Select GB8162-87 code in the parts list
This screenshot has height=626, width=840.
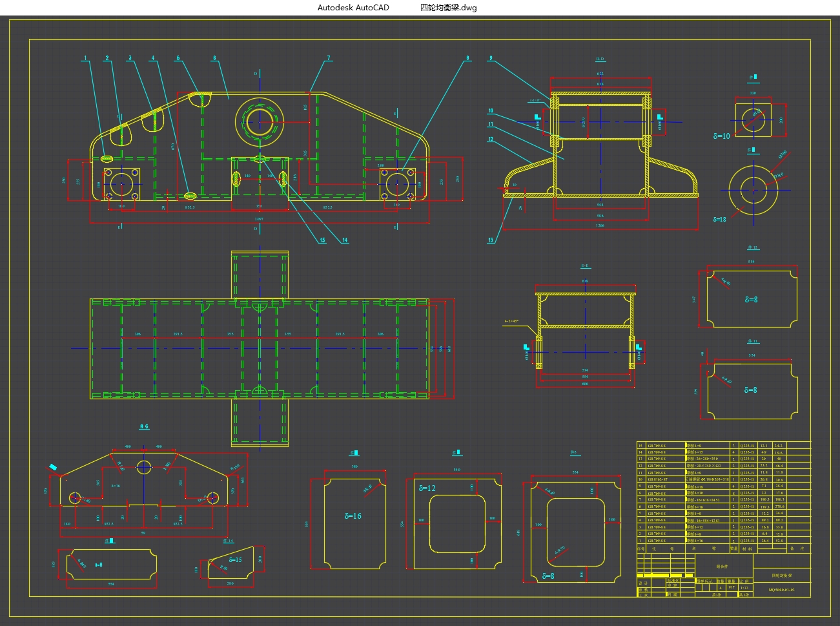(657, 479)
